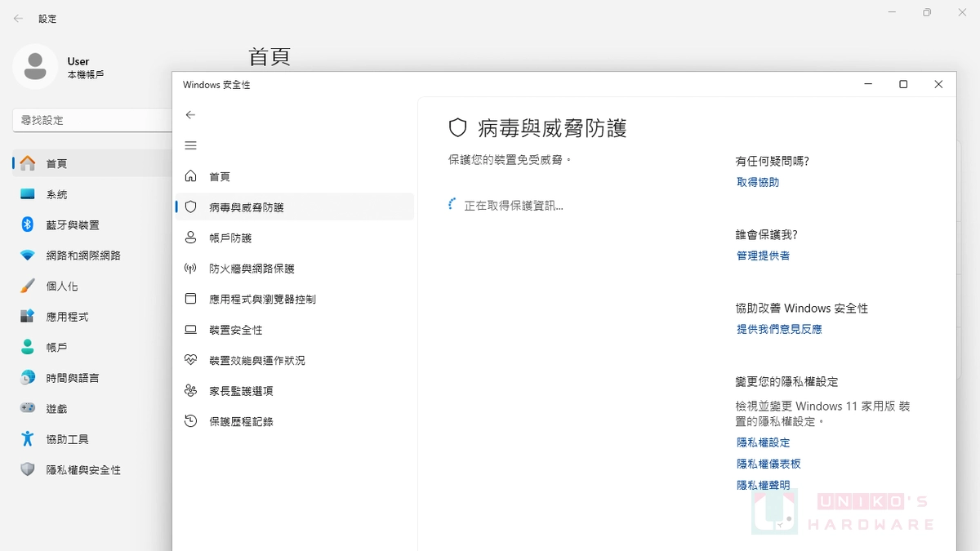
Task: Select 裝置效能與運作狀況 in the sidebar
Action: pyautogui.click(x=294, y=360)
